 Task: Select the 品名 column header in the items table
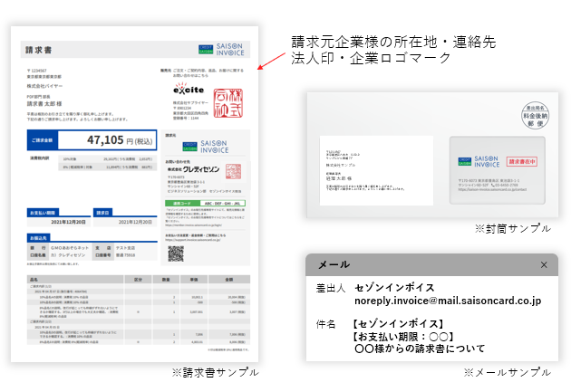(x=34, y=279)
